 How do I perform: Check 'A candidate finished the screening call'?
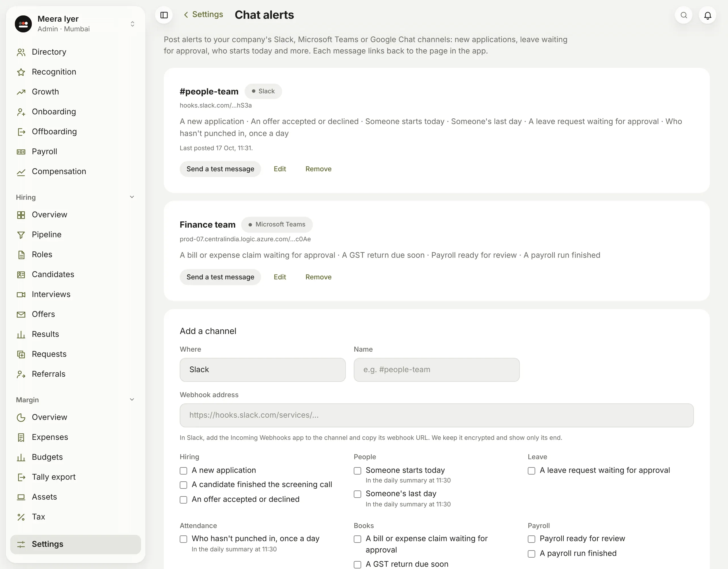183,485
